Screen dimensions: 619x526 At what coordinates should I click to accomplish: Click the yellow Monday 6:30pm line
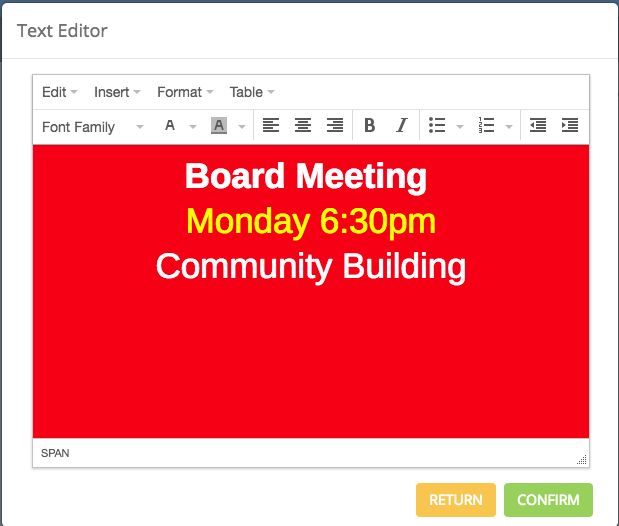point(311,222)
